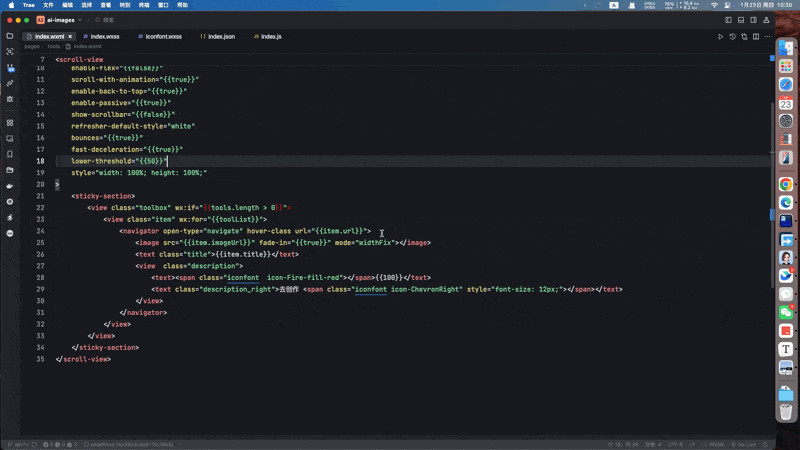Open the debug bug icon in activity bar
Viewport: 800px width, 450px height.
click(10, 99)
